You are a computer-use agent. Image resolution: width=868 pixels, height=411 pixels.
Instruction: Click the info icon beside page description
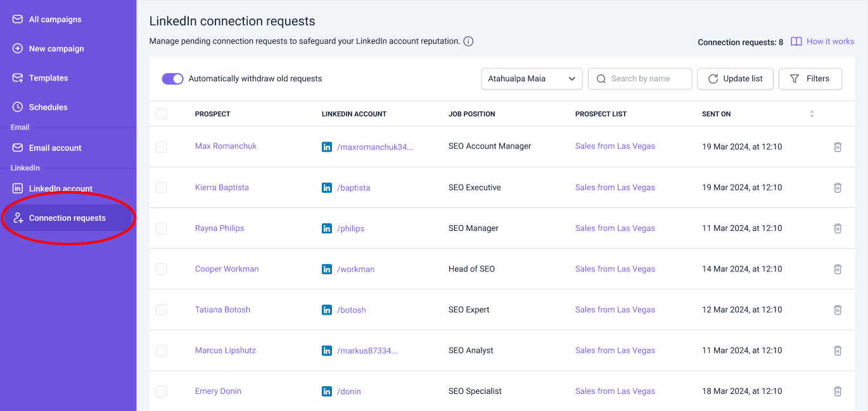pos(468,41)
